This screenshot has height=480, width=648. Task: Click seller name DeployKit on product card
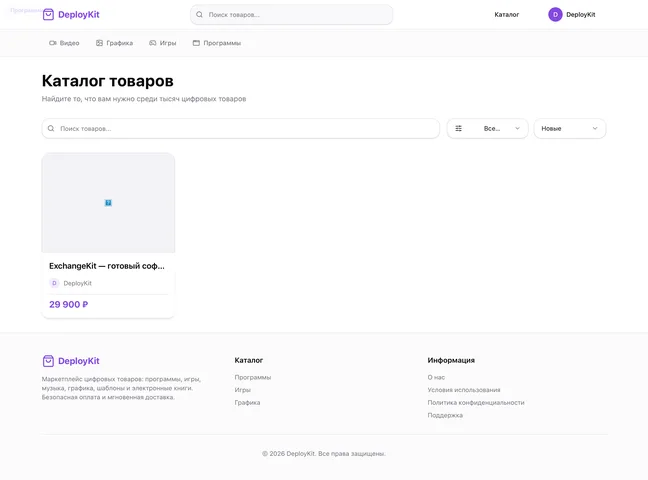tap(78, 283)
